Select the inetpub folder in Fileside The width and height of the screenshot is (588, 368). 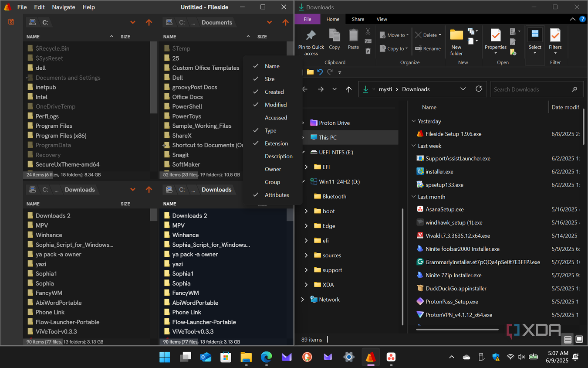[46, 87]
